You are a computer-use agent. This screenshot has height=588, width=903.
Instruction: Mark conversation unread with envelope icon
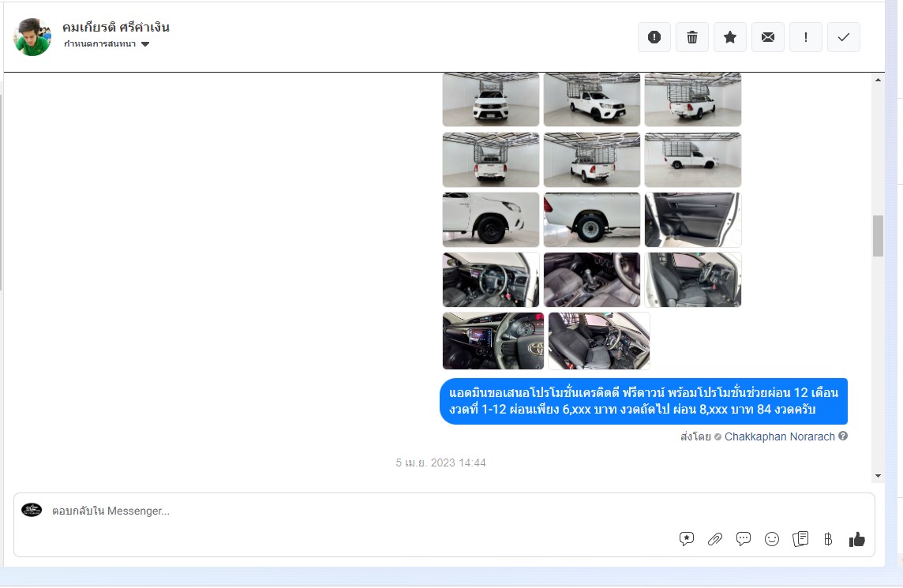point(768,37)
